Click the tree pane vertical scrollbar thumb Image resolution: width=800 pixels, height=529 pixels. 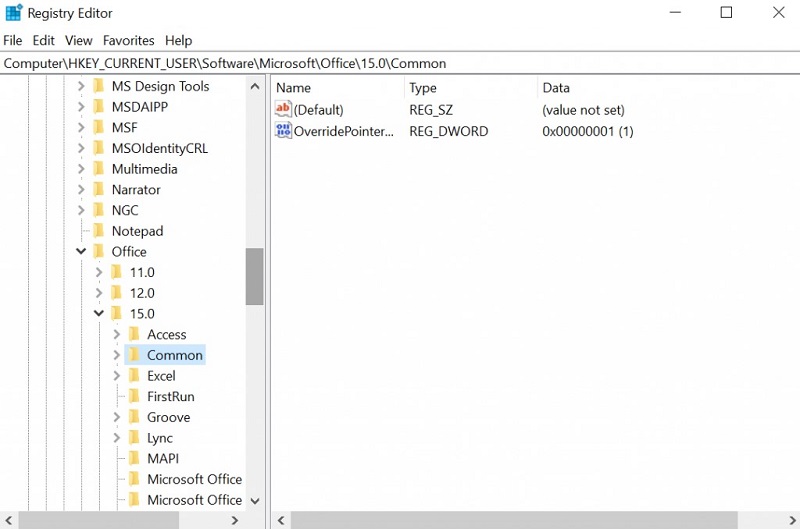click(254, 276)
